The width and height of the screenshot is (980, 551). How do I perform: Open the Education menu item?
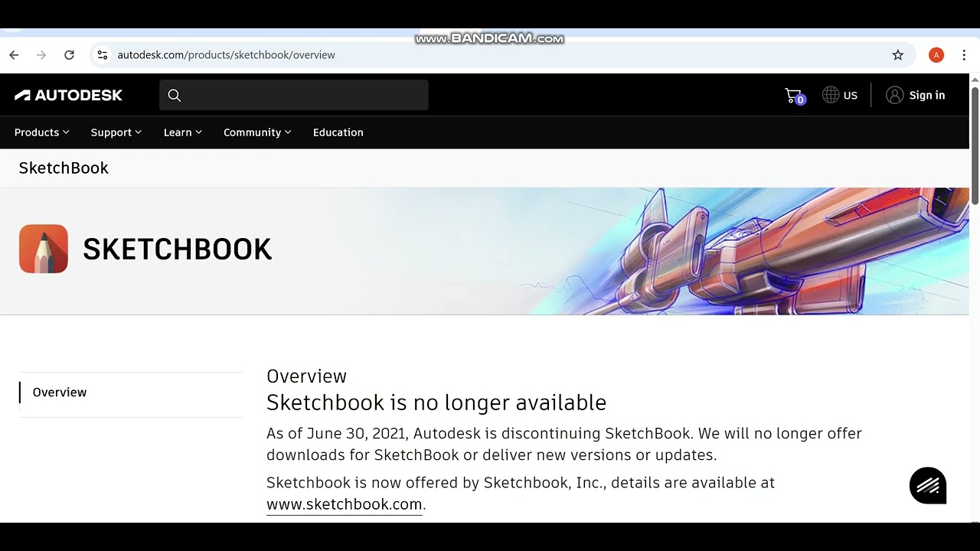[x=338, y=132]
